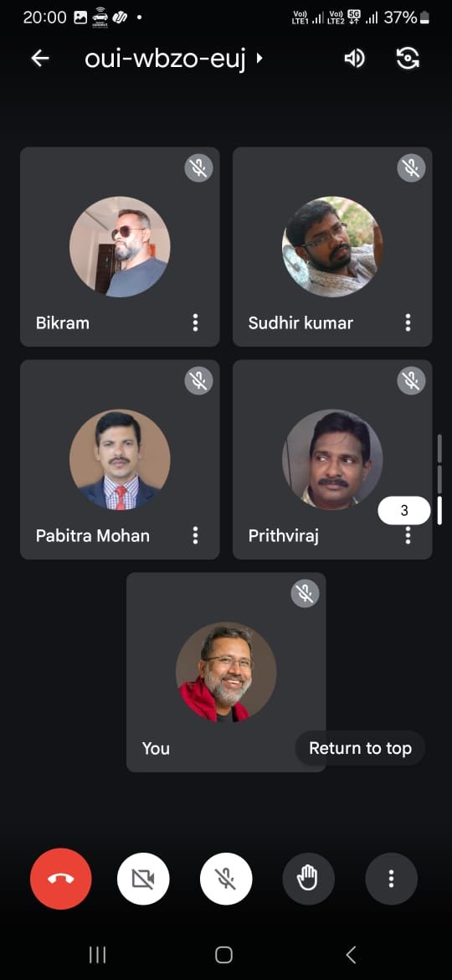Switch audio output via speaker icon
452x980 pixels.
click(354, 59)
